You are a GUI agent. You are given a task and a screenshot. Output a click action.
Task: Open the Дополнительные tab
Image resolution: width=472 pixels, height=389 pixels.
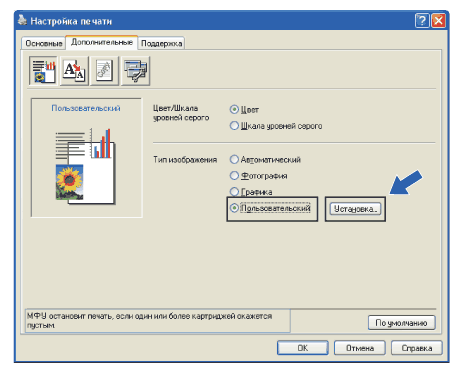click(102, 42)
